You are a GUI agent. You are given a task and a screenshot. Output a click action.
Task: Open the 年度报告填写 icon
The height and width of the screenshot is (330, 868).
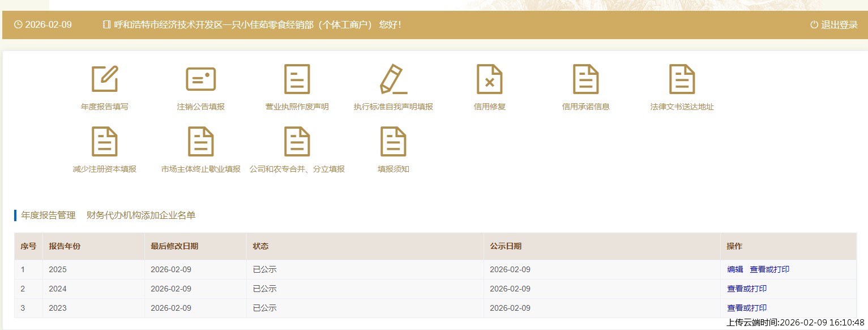click(105, 79)
